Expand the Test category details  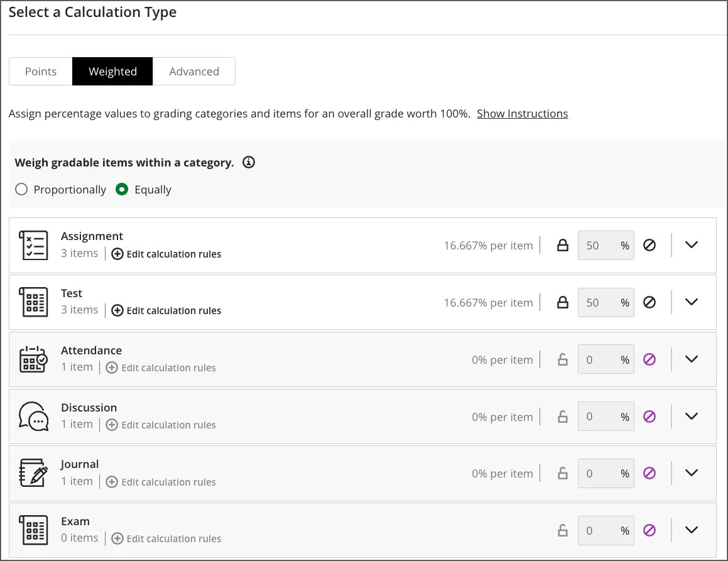coord(692,302)
